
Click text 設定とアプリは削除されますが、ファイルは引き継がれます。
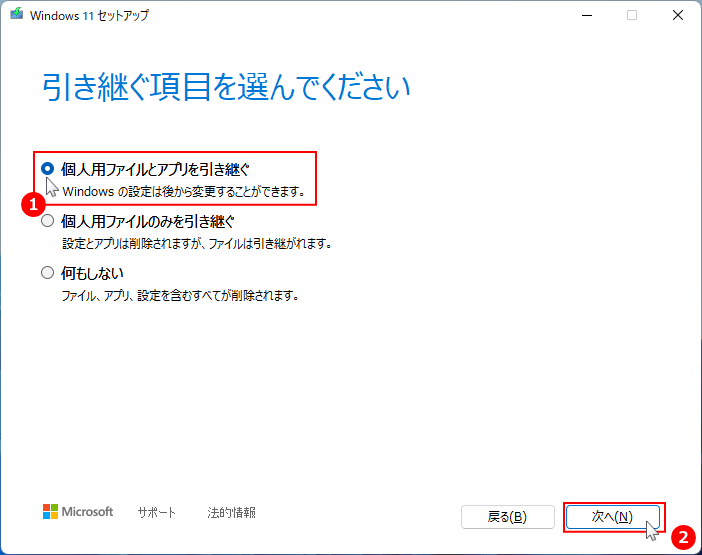[197, 243]
